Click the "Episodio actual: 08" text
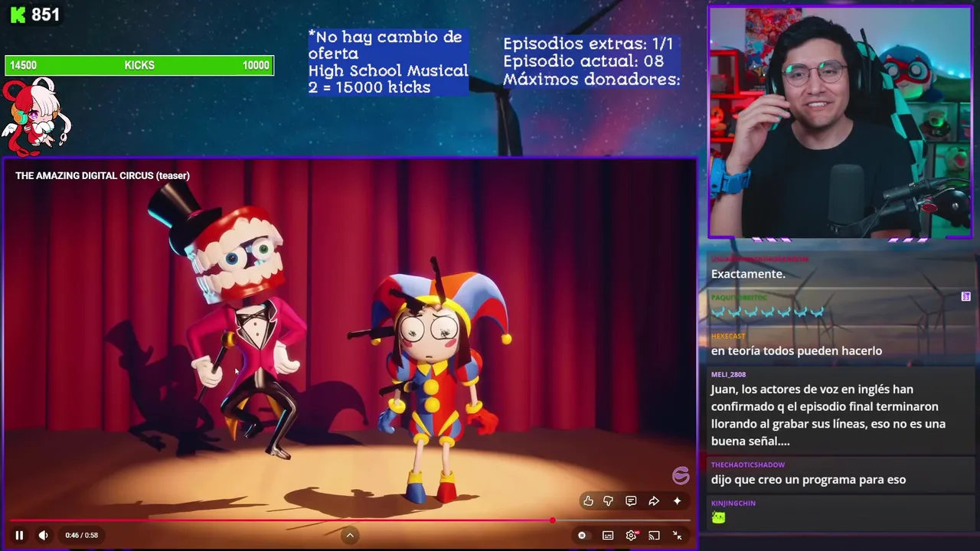This screenshot has height=551, width=980. 583,61
